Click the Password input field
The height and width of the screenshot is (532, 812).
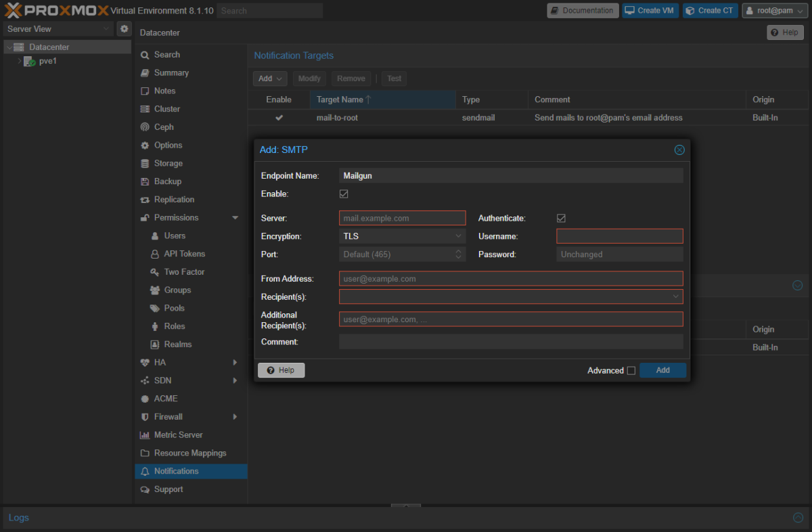point(620,254)
